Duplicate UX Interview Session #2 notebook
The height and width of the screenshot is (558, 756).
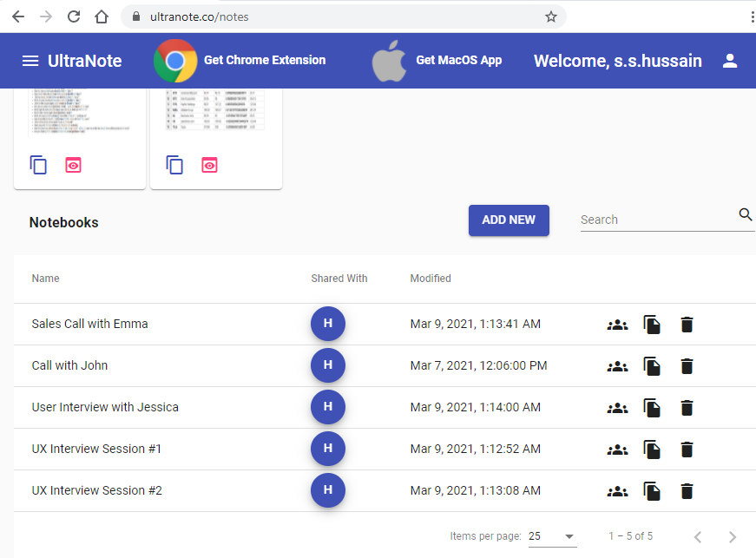pos(652,491)
